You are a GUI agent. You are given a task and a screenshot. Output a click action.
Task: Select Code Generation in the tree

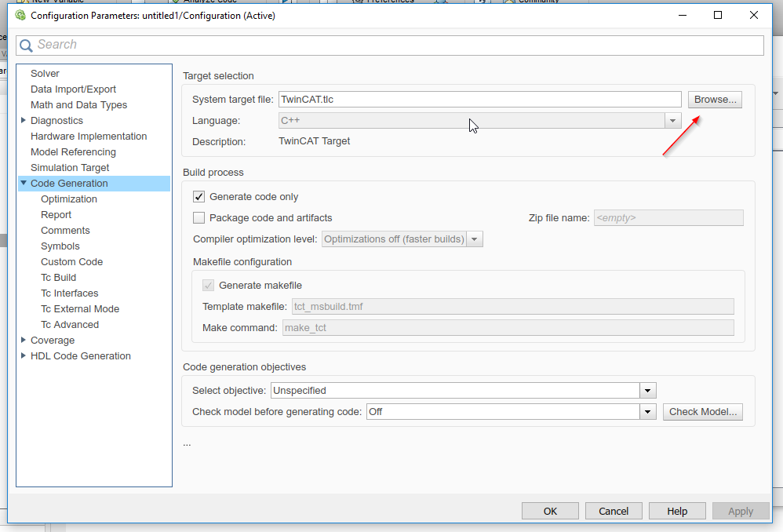coord(69,184)
